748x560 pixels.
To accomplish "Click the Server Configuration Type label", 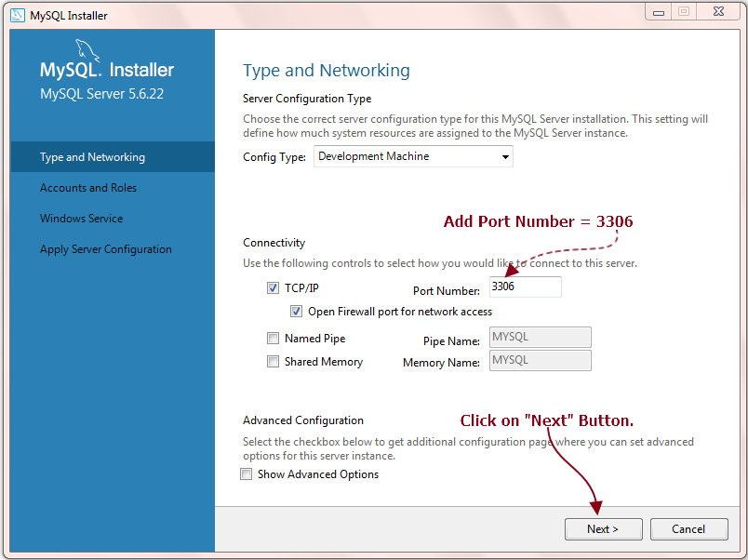I will point(307,99).
